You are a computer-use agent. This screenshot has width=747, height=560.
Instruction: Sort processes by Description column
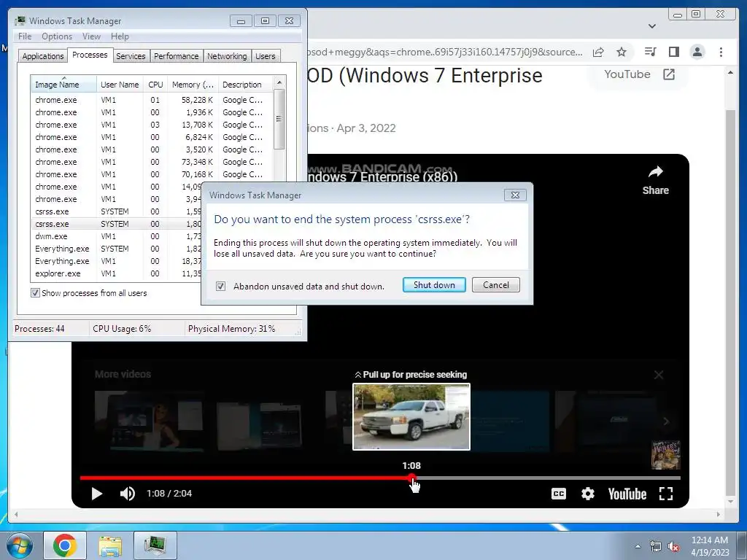point(246,85)
